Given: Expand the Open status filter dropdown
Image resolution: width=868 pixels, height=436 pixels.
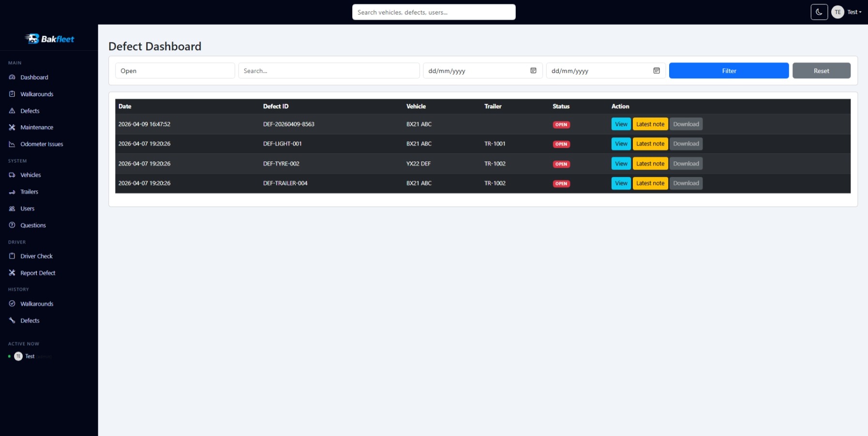Looking at the screenshot, I should [175, 71].
